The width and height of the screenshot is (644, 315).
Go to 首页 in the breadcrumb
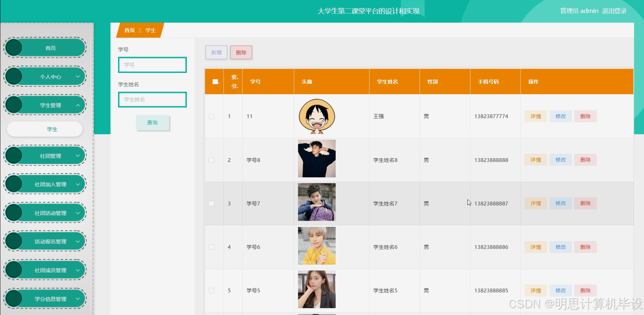coord(129,30)
